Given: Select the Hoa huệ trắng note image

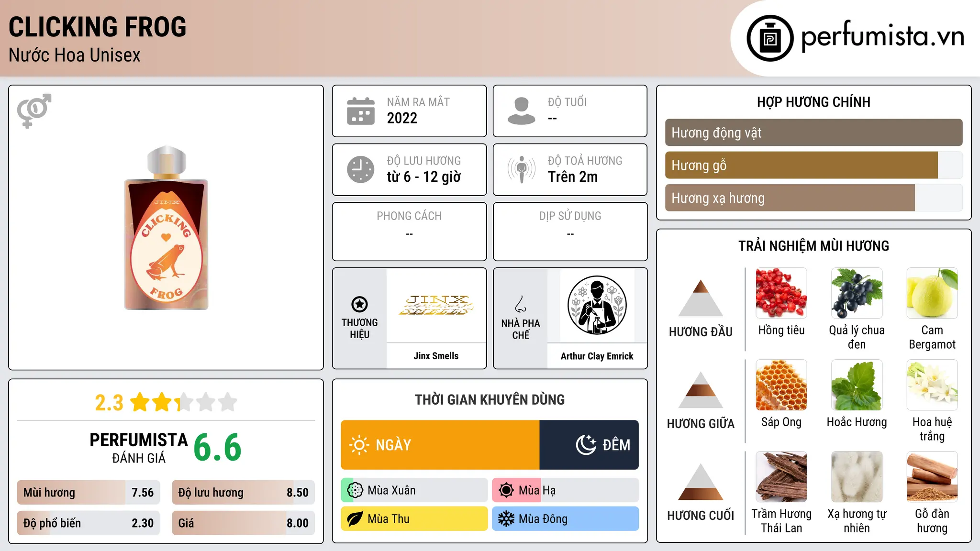Looking at the screenshot, I should pyautogui.click(x=932, y=385).
